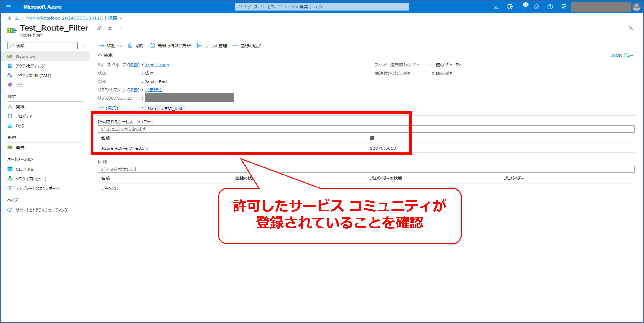Screen dimensions: 644x323
Task: Open the portal settings gear
Action: tap(537, 7)
